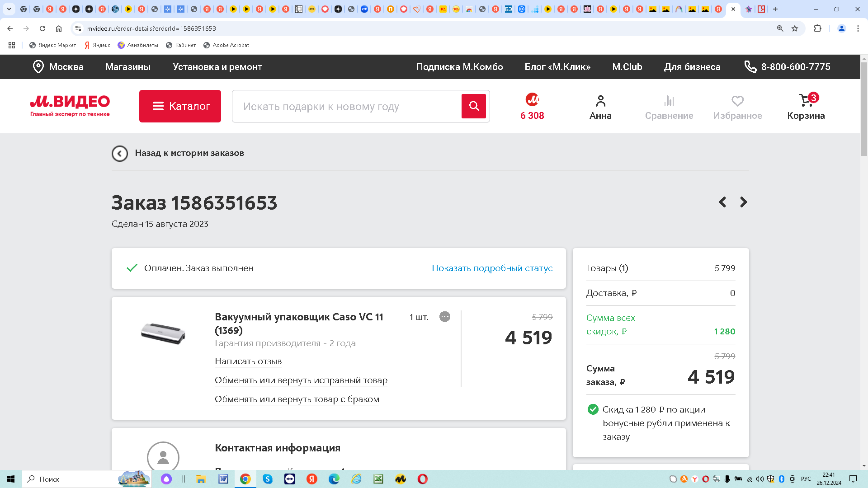868x488 pixels.
Task: Click the phone number 8-800-600-7775
Action: (787, 67)
